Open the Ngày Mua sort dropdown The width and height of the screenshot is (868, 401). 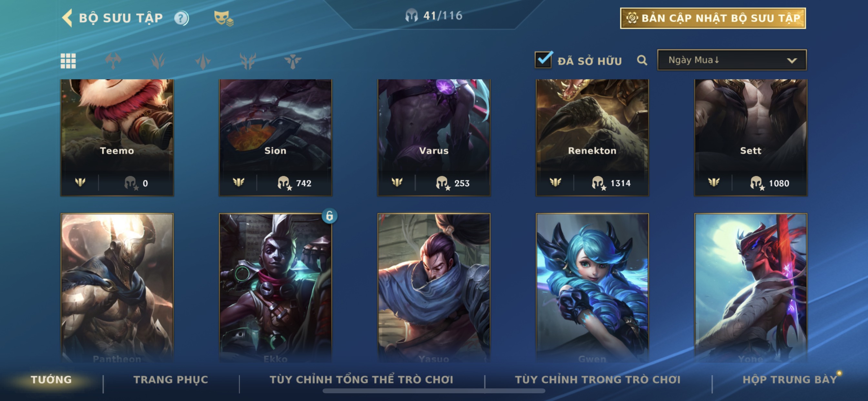(732, 60)
